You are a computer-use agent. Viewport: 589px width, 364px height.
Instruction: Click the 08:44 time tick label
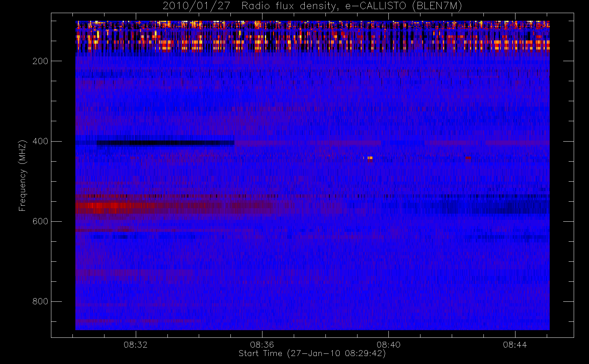click(515, 345)
